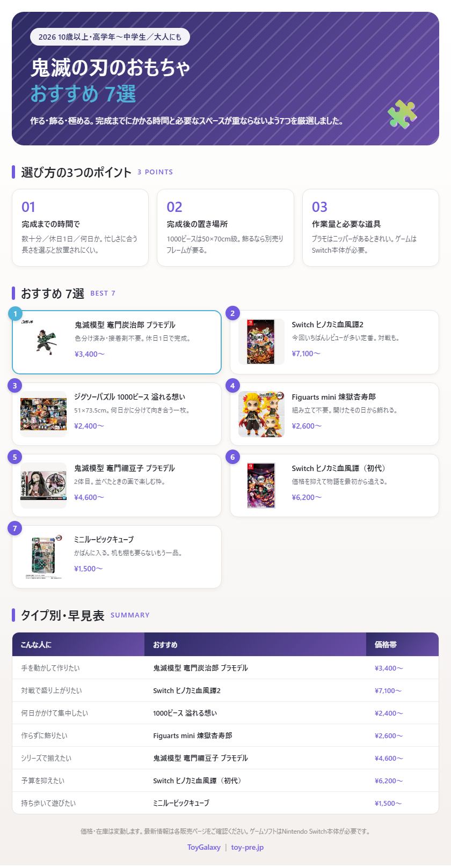Open the ヒノカミ血風譚（初代） box art thumbnail
The width and height of the screenshot is (451, 868).
[x=261, y=486]
